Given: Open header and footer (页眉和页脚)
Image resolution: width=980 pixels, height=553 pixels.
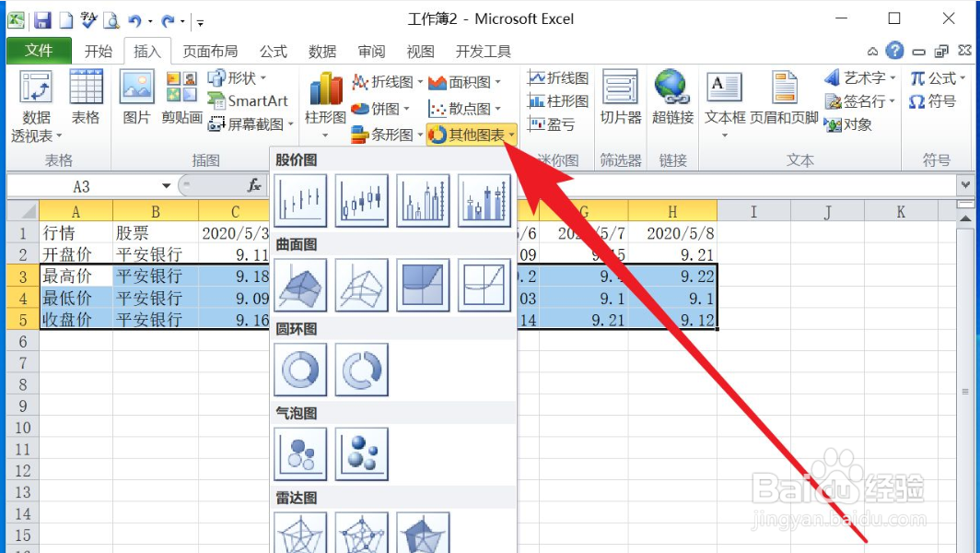Looking at the screenshot, I should coord(784,98).
